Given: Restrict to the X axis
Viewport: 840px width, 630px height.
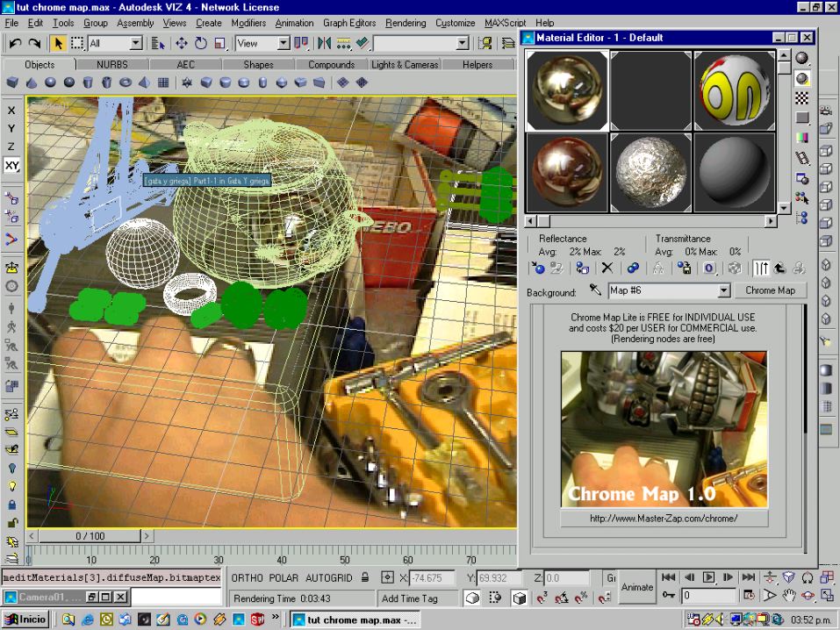Looking at the screenshot, I should [x=11, y=111].
